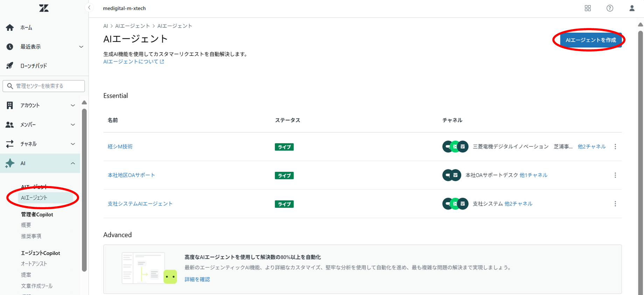
Task: Click the 管理センターを検索する search field
Action: (x=44, y=86)
